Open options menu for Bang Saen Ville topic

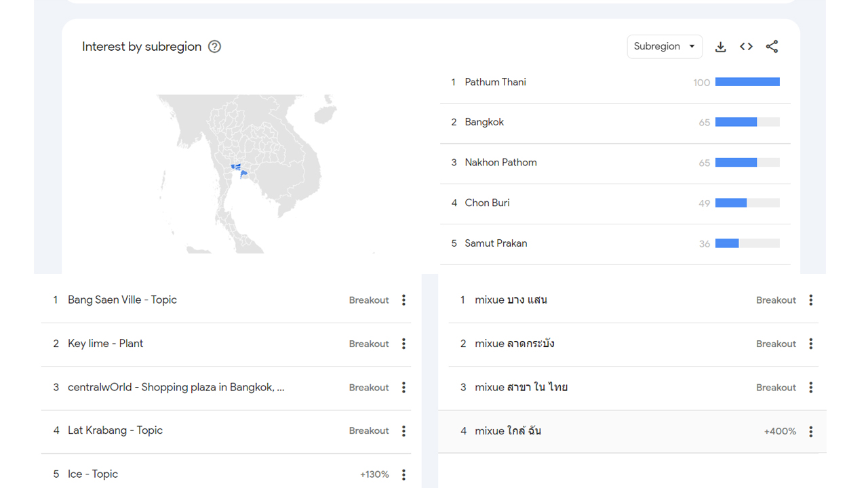tap(403, 300)
